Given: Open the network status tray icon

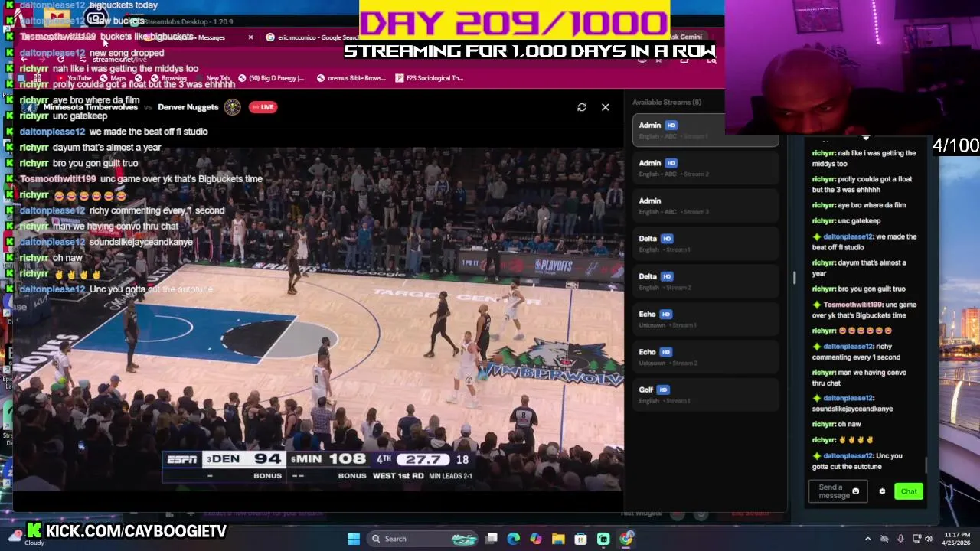Looking at the screenshot, I should coord(916,539).
